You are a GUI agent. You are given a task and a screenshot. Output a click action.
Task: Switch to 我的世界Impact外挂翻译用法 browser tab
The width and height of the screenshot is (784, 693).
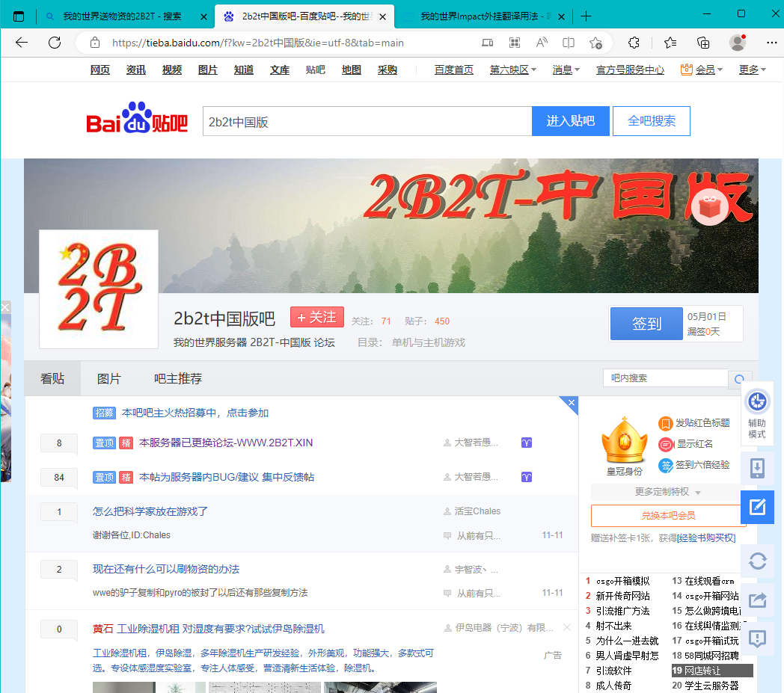tap(484, 16)
